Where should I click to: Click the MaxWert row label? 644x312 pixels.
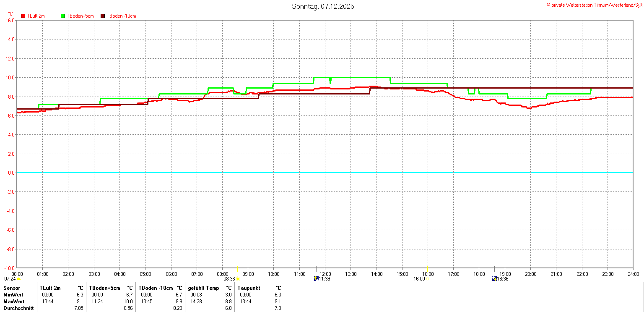point(13,302)
